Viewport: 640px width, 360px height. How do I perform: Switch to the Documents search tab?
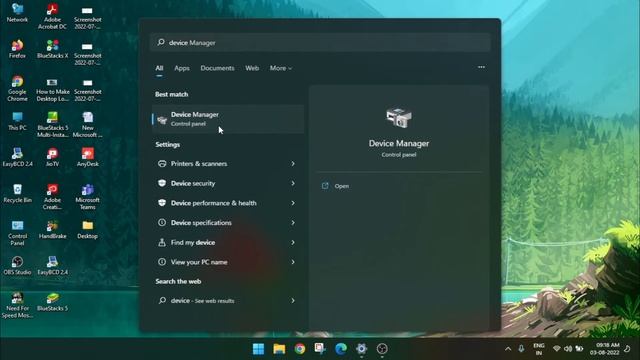click(x=217, y=68)
